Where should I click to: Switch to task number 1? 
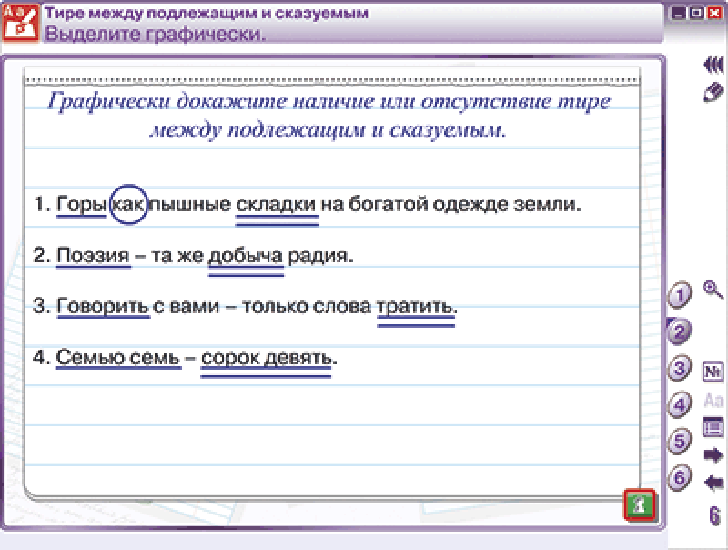[x=680, y=296]
